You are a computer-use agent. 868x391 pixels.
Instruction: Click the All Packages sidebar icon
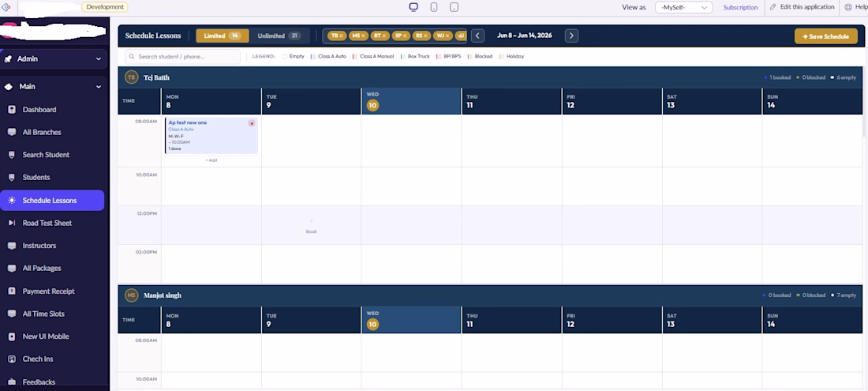12,268
